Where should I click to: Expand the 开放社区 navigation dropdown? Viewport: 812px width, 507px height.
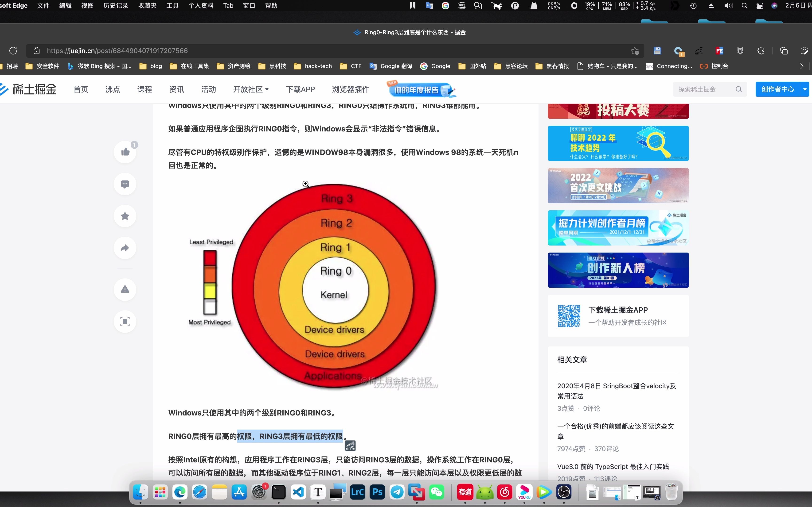pos(251,89)
